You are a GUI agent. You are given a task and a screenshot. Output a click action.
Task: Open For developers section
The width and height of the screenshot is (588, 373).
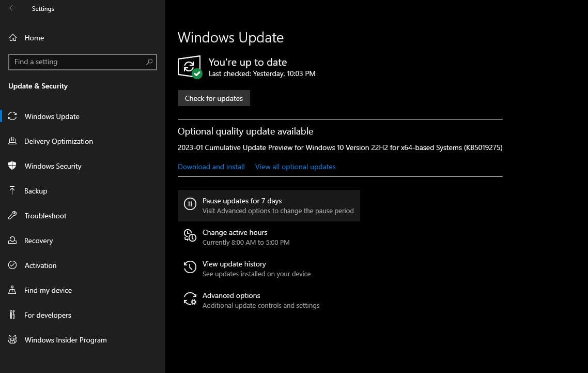(48, 315)
